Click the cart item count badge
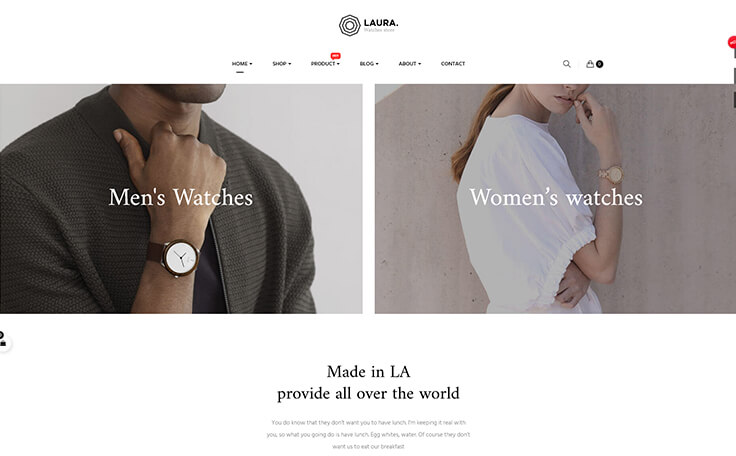 [599, 64]
